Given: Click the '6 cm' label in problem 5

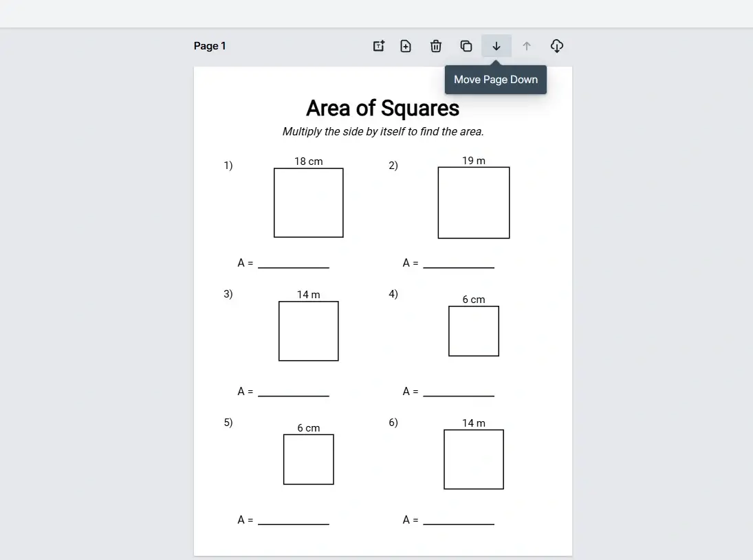Looking at the screenshot, I should coord(309,428).
